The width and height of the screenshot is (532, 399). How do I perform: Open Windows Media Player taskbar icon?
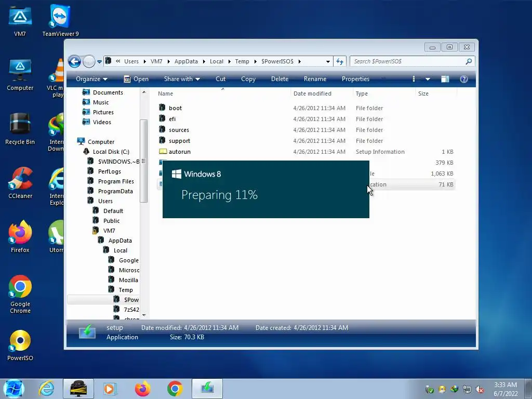[110, 389]
